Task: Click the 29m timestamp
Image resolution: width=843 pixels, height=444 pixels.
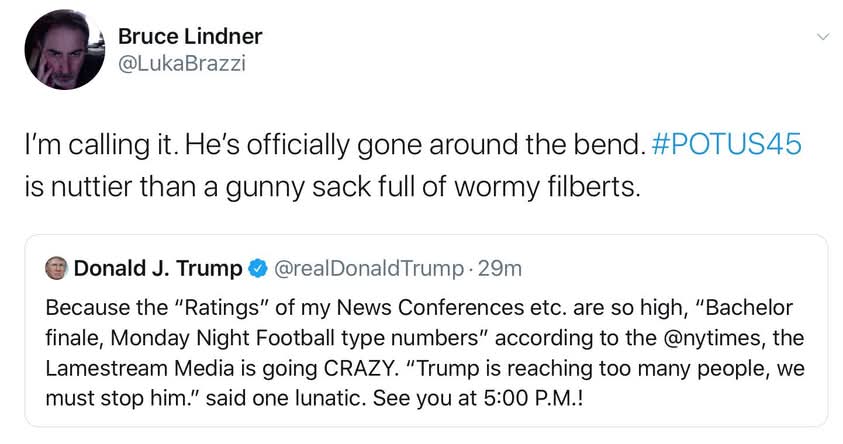Action: point(500,268)
